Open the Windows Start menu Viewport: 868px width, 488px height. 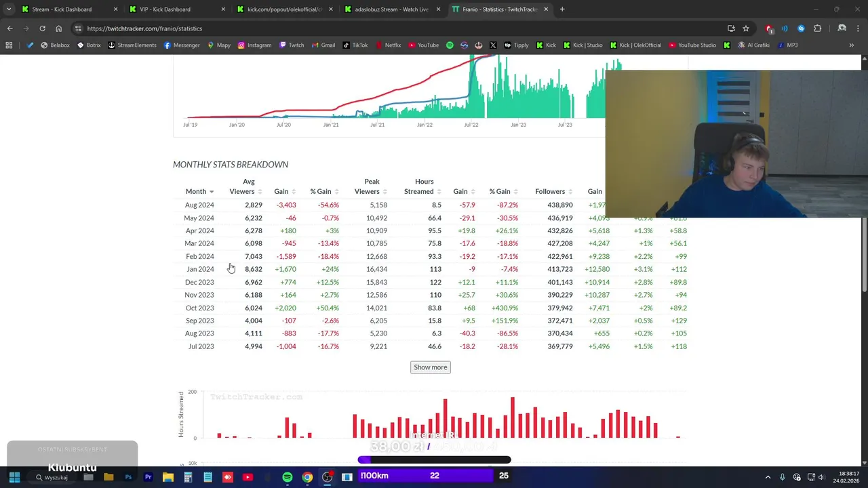(14, 477)
